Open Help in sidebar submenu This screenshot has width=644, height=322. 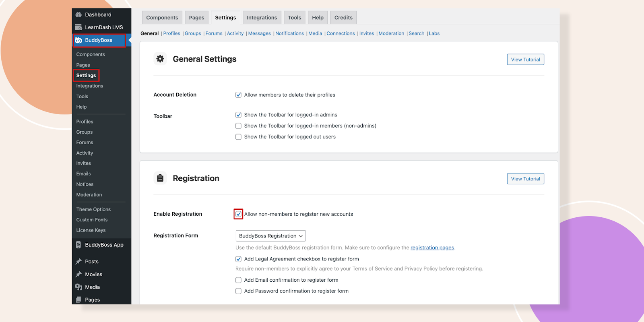(x=81, y=107)
